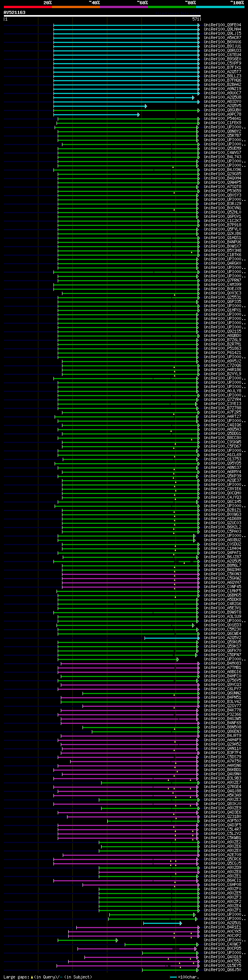
Task: Open hit UniRef100_B6VAX6
Action: (222, 42)
